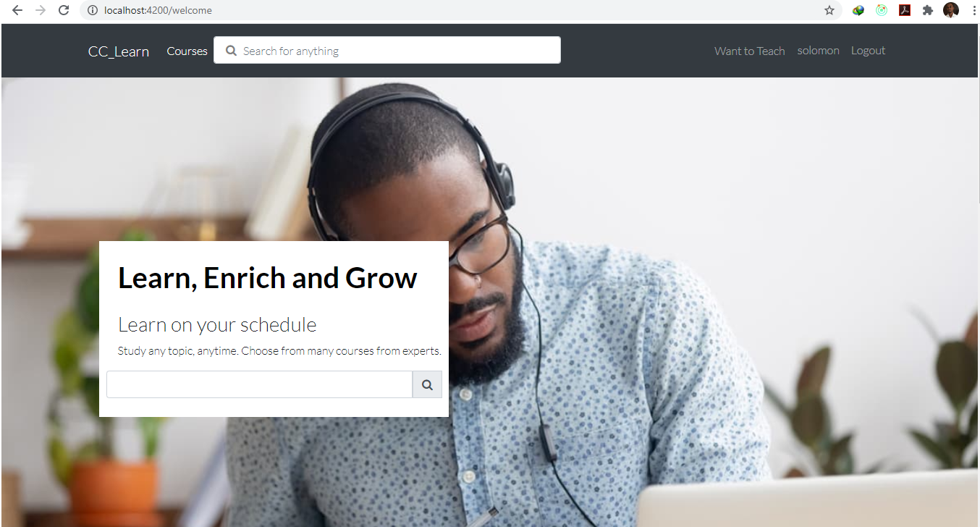
Task: Open the solomon user link
Action: pyautogui.click(x=819, y=51)
